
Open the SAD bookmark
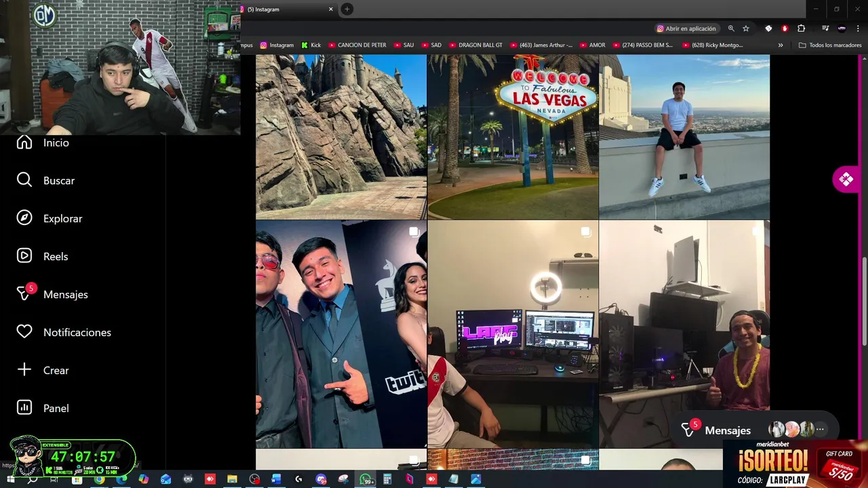pos(431,45)
